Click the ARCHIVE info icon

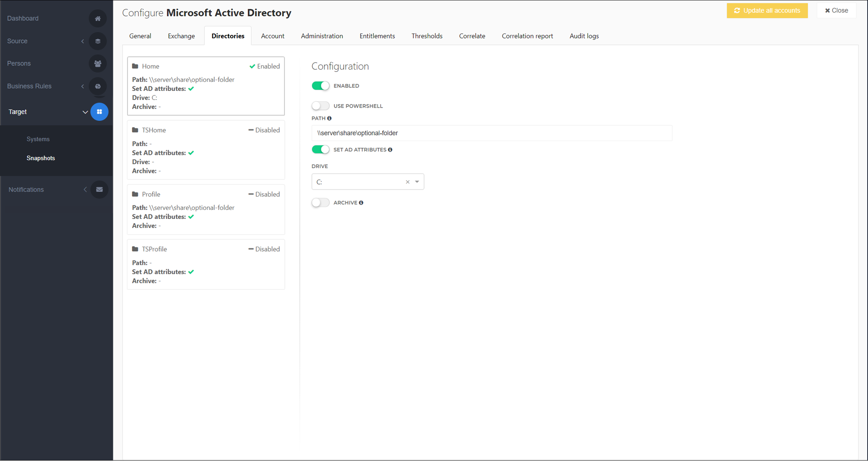pyautogui.click(x=361, y=203)
